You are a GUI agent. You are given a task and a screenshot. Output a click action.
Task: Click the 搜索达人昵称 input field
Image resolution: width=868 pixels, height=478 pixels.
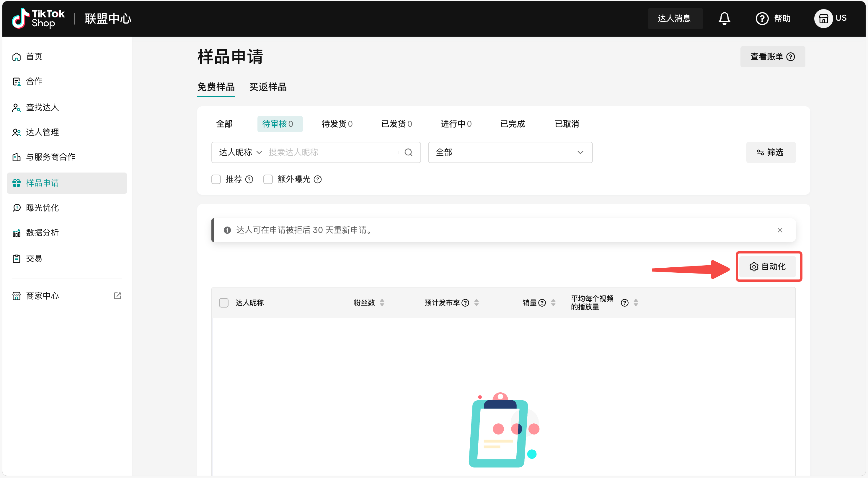pyautogui.click(x=332, y=152)
